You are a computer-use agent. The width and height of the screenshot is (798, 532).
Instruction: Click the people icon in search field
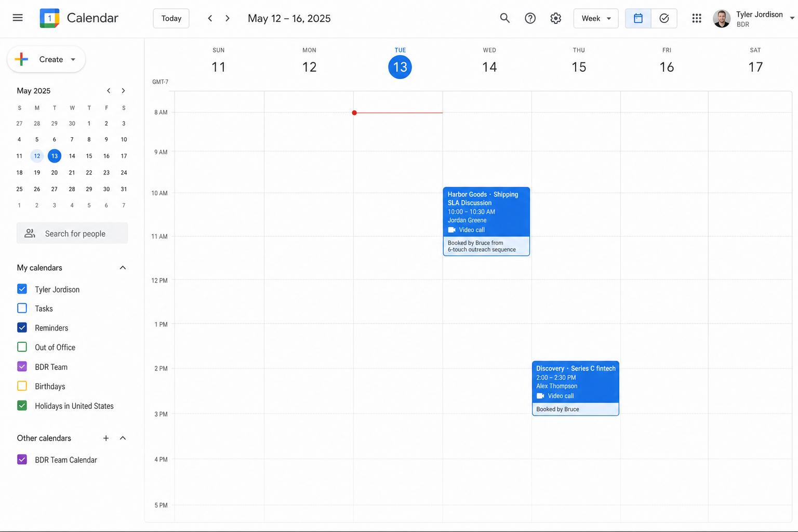pyautogui.click(x=30, y=233)
